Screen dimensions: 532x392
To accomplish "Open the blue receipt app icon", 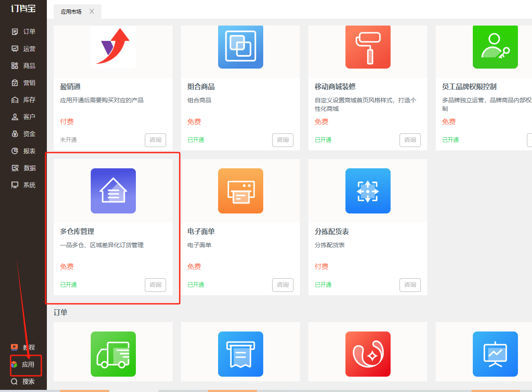I will click(241, 354).
